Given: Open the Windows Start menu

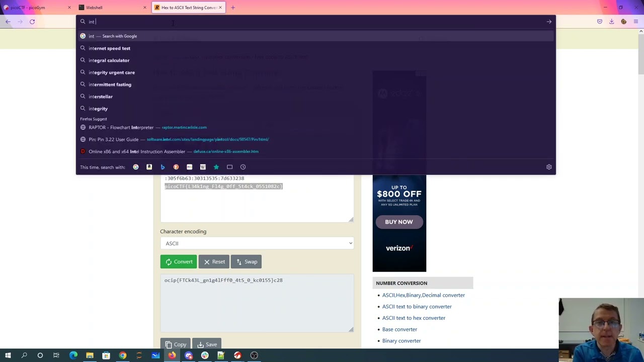Looking at the screenshot, I should click(x=8, y=355).
